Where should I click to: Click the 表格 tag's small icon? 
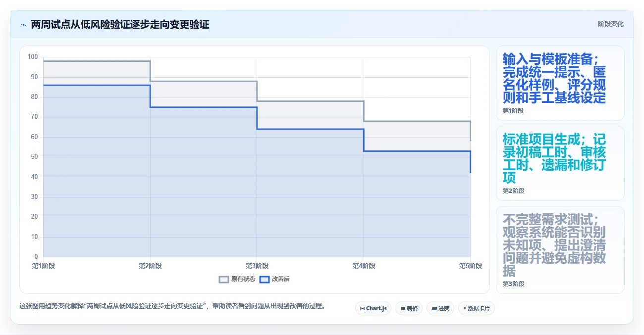(x=403, y=308)
